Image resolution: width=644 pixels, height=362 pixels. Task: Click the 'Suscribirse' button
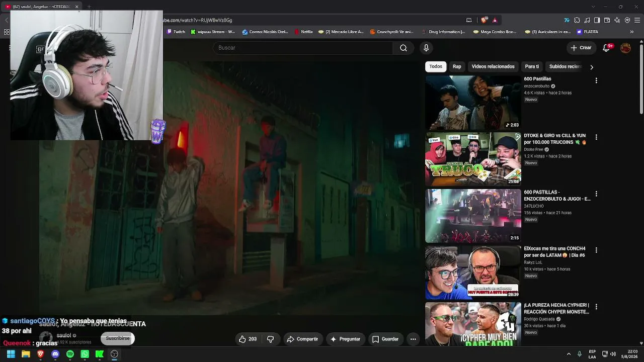pyautogui.click(x=118, y=338)
